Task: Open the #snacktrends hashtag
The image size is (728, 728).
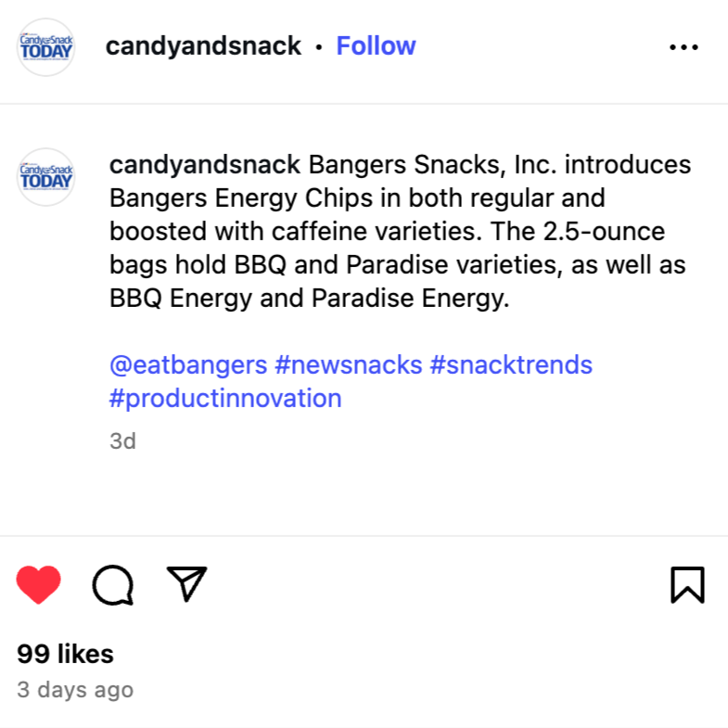Action: click(511, 365)
